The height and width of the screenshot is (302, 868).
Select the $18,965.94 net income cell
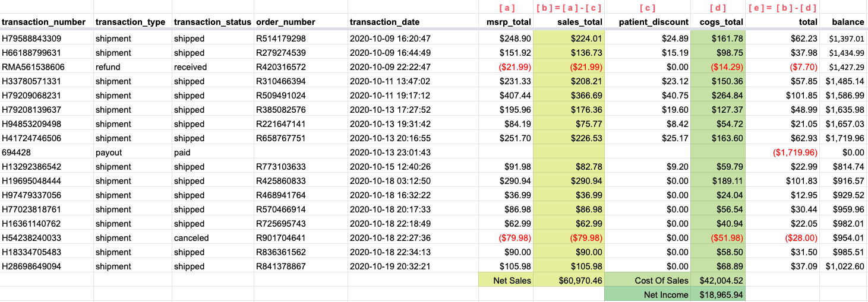click(x=718, y=295)
